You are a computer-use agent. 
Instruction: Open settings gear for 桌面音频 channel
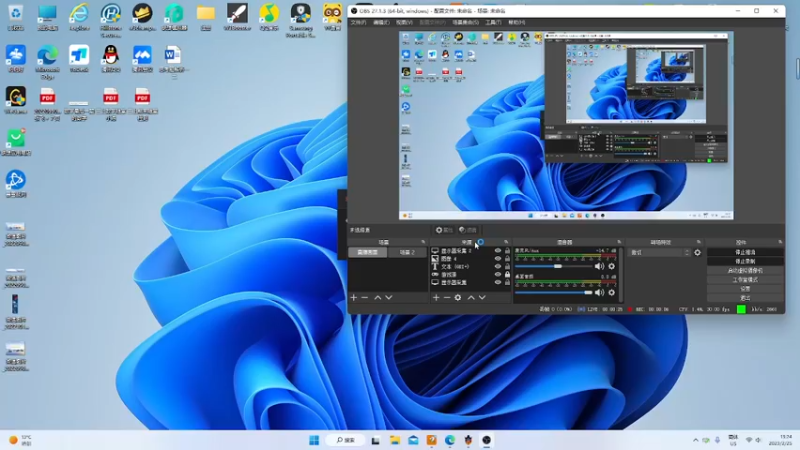pyautogui.click(x=611, y=292)
